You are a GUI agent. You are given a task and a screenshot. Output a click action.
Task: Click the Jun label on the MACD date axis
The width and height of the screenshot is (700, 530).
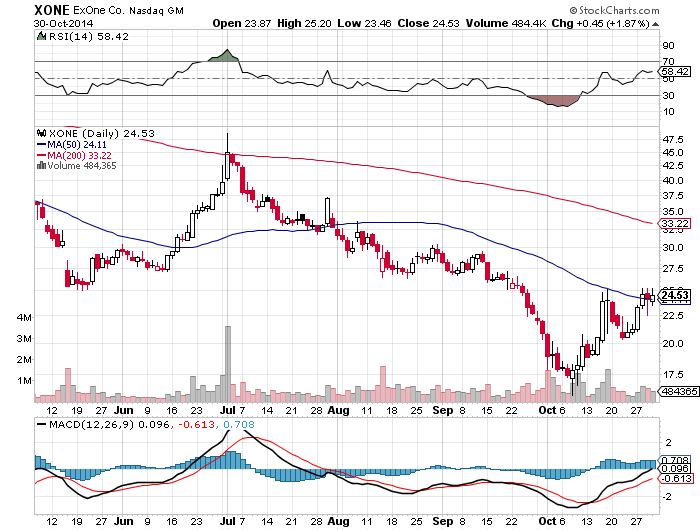click(x=123, y=521)
